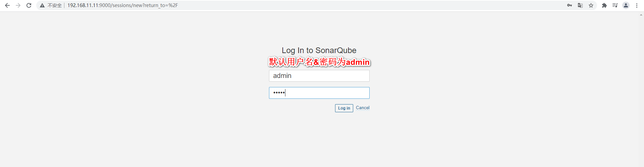Open the Chrome three-dot menu

pyautogui.click(x=637, y=5)
